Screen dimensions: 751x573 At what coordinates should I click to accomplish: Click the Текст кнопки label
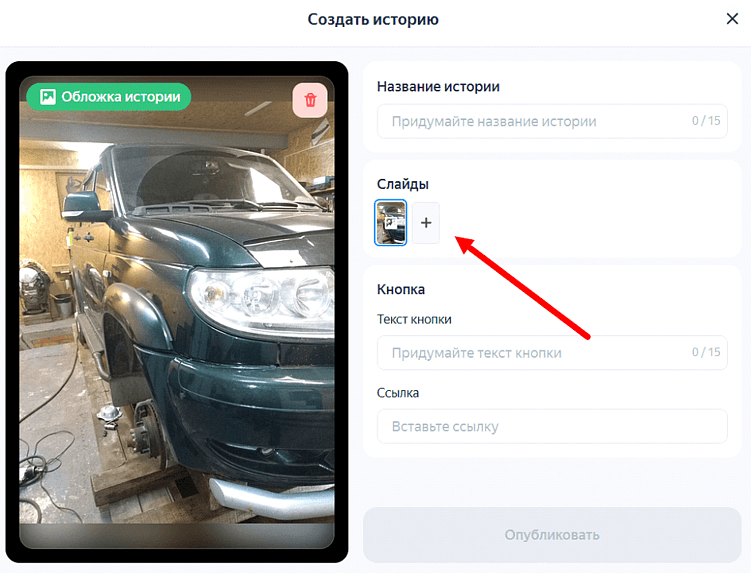[x=414, y=320]
